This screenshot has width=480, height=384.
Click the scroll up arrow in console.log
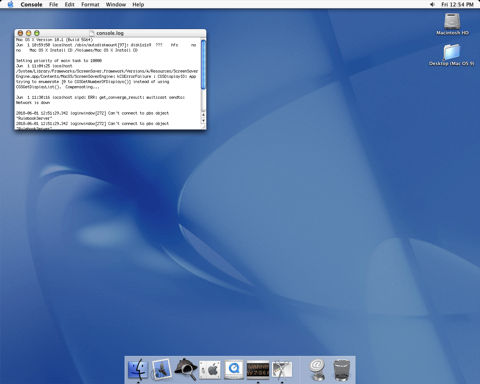pos(203,115)
